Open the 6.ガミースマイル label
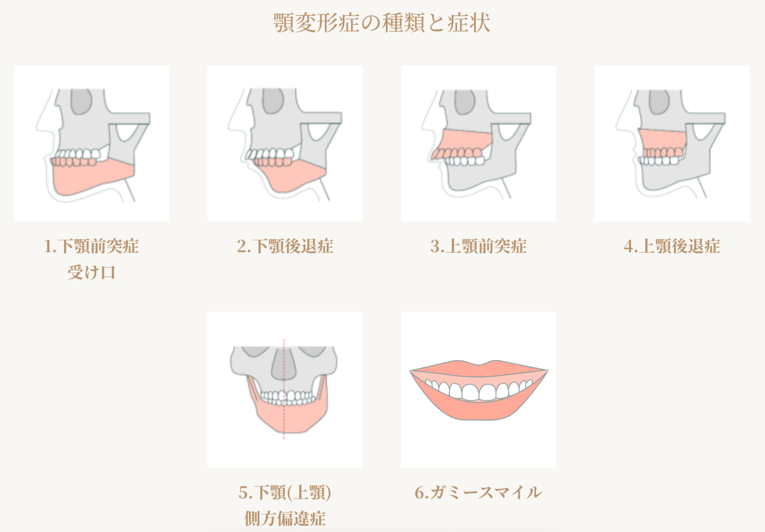765x532 pixels. tap(478, 493)
